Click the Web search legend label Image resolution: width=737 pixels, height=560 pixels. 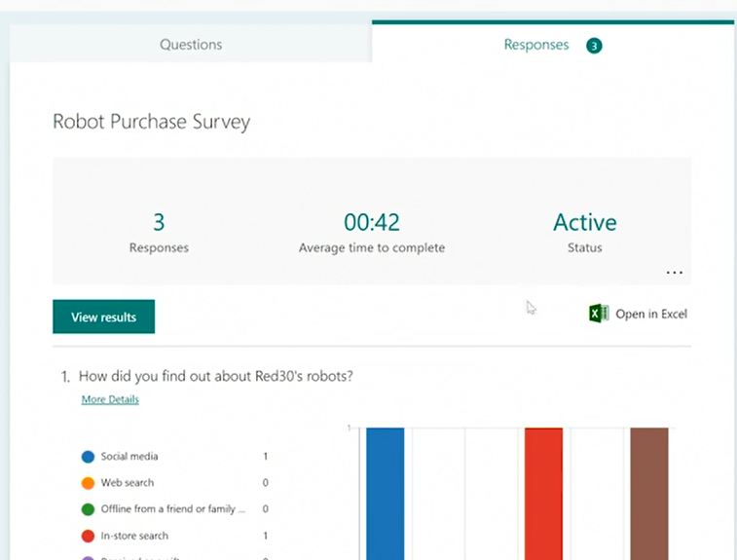click(x=127, y=483)
